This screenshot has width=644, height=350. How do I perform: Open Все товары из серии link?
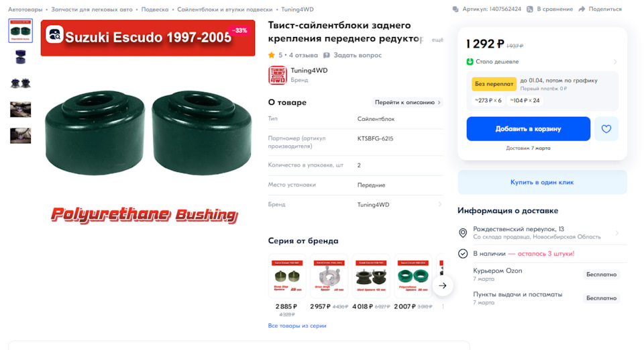click(297, 326)
